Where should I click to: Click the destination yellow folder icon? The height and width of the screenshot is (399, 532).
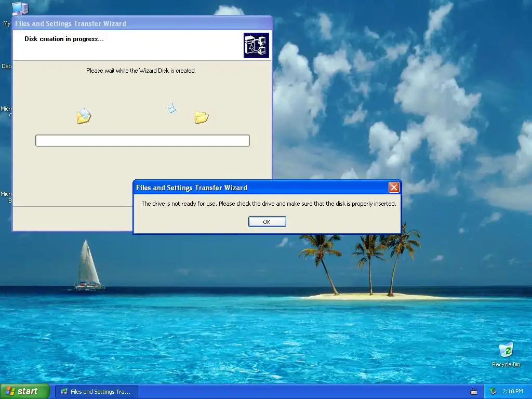click(202, 117)
